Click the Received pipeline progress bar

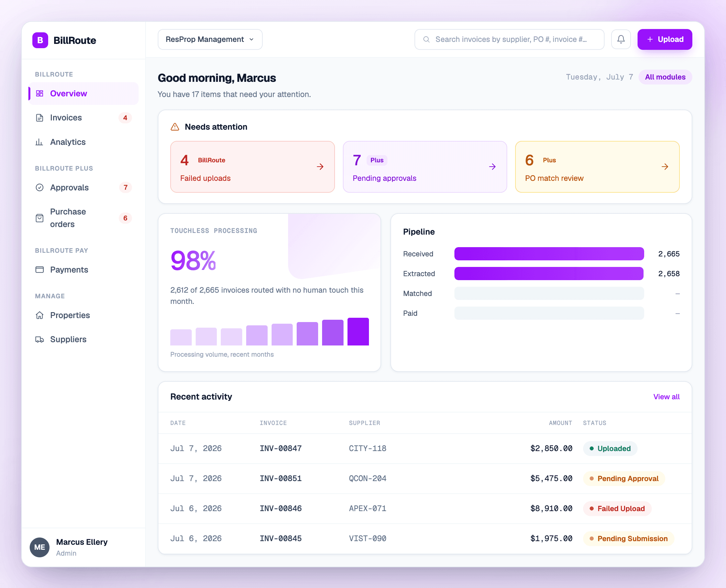coord(549,254)
